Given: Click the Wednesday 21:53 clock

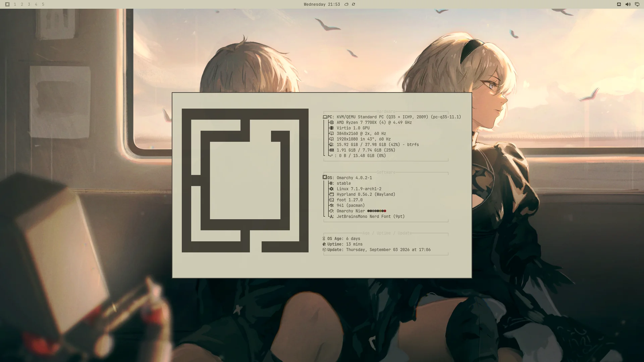Looking at the screenshot, I should pyautogui.click(x=322, y=4).
